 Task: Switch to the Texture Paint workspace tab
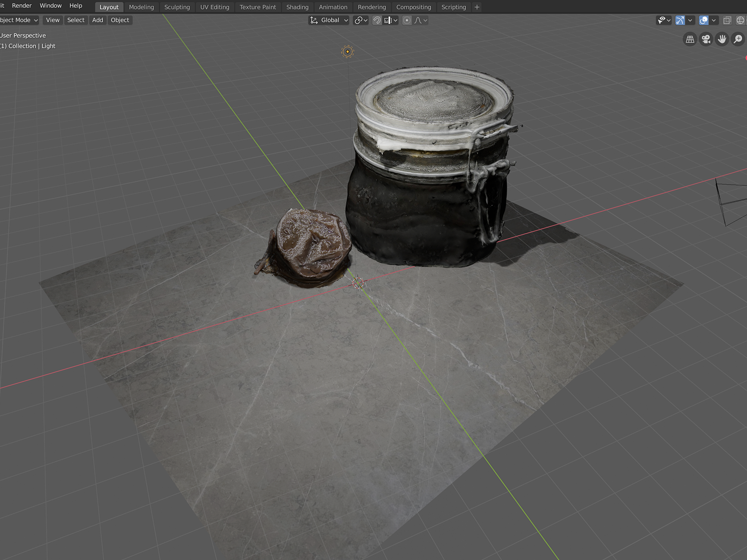pos(258,7)
